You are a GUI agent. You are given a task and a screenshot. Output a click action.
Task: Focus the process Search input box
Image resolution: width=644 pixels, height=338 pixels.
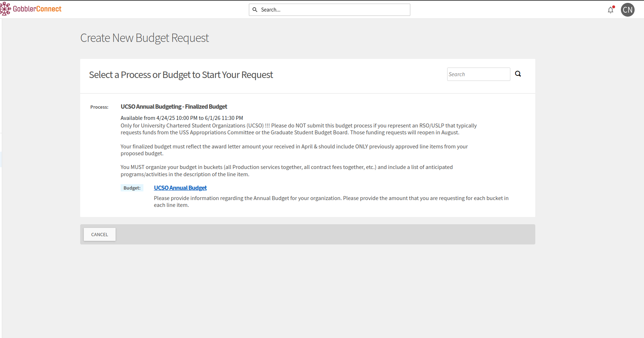pos(479,74)
